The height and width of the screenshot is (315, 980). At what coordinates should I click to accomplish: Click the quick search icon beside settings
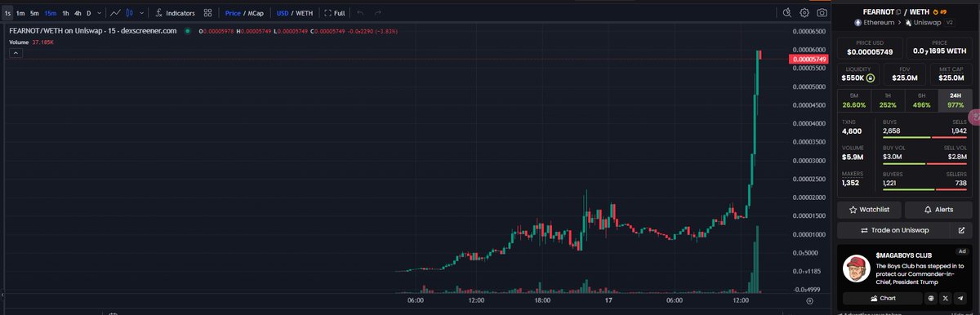pos(786,13)
